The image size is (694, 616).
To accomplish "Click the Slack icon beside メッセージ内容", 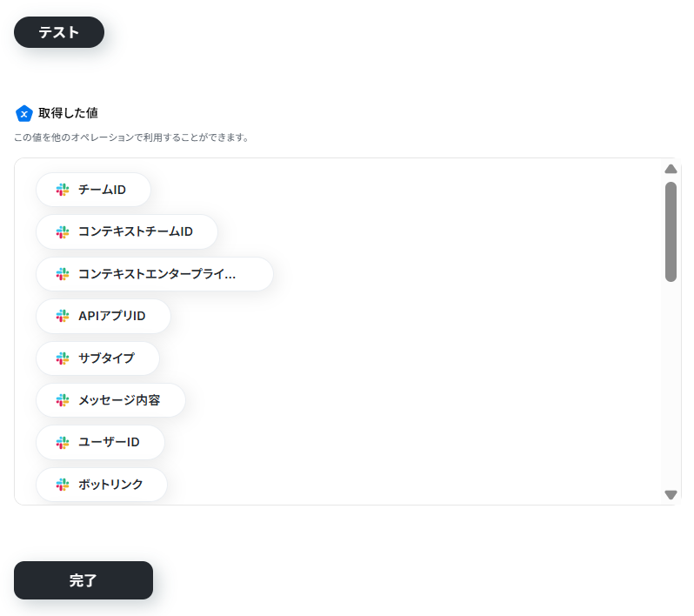I will point(63,400).
